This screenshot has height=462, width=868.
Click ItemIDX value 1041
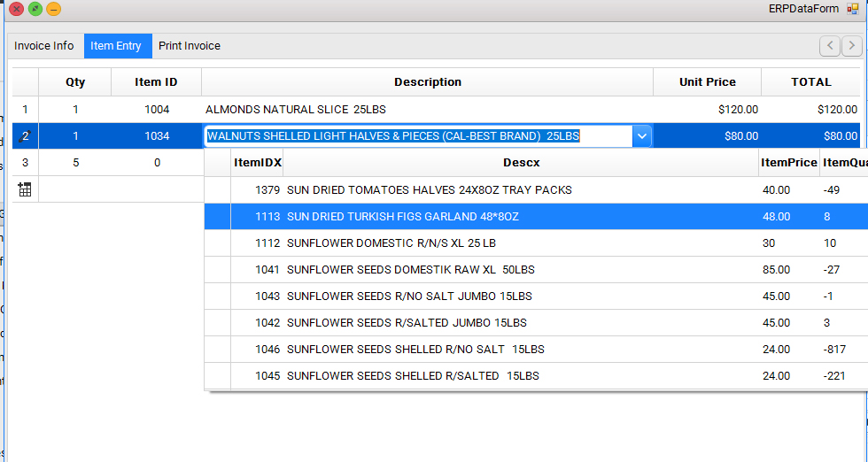267,269
